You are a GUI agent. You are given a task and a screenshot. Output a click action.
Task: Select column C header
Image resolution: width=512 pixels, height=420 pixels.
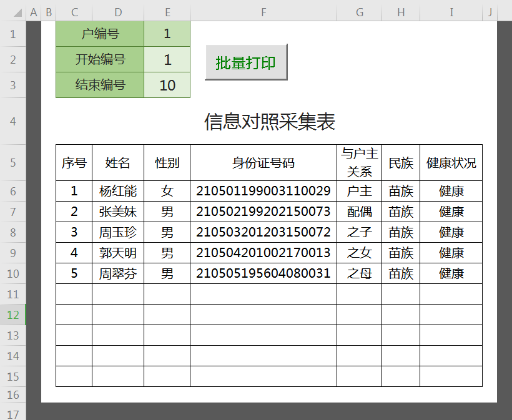tap(74, 12)
